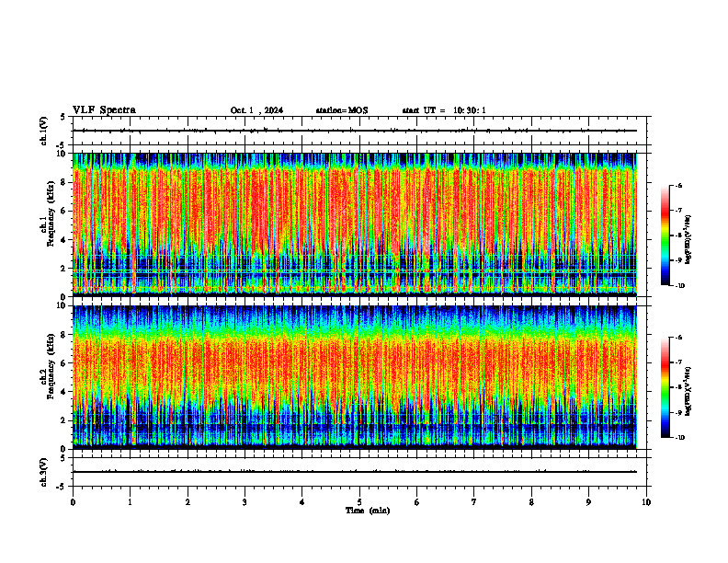The height and width of the screenshot is (563, 728).
Task: Click the "-5" tick on the ch.3(V) axis
Action: click(x=61, y=487)
